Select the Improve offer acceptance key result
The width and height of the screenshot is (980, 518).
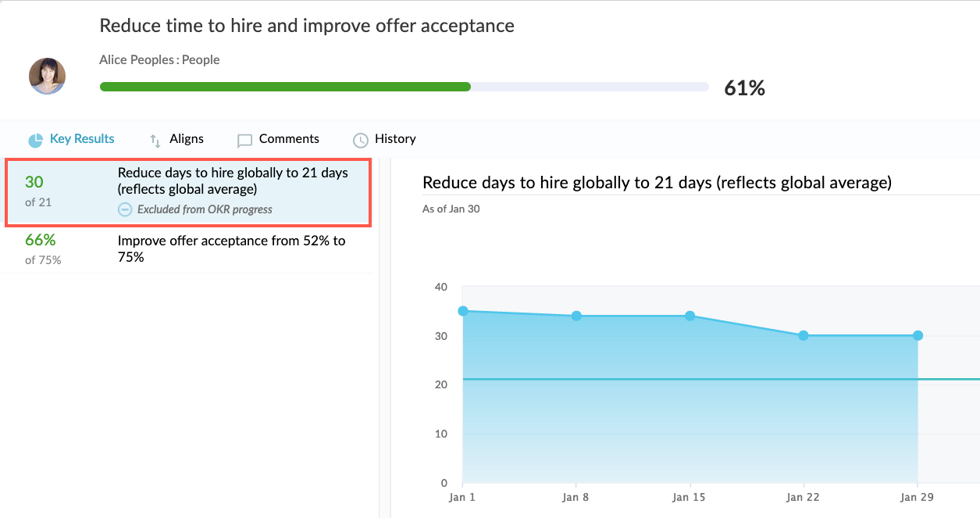[x=187, y=250]
